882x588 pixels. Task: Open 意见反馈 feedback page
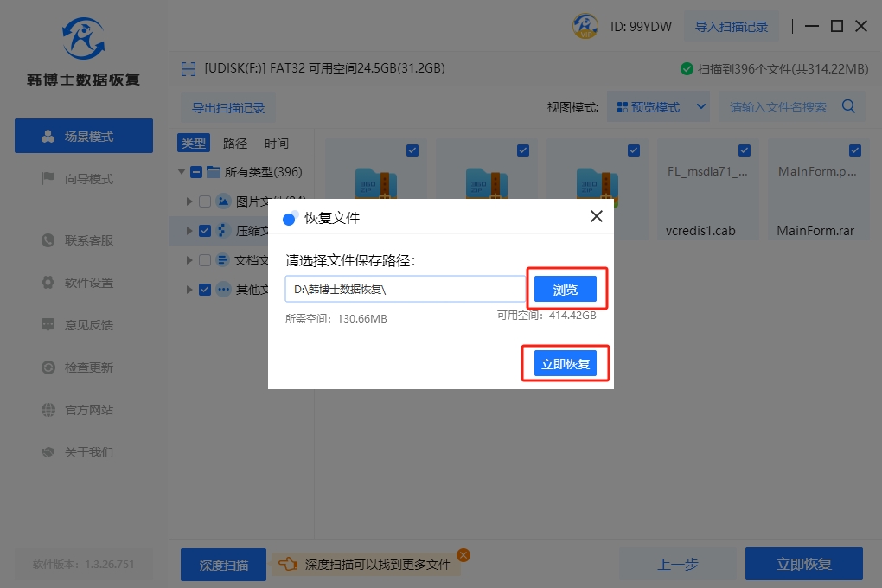point(88,325)
